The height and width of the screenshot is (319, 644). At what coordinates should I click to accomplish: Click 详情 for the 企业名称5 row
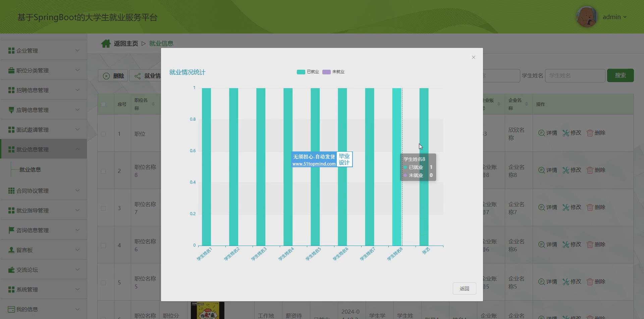pyautogui.click(x=548, y=282)
